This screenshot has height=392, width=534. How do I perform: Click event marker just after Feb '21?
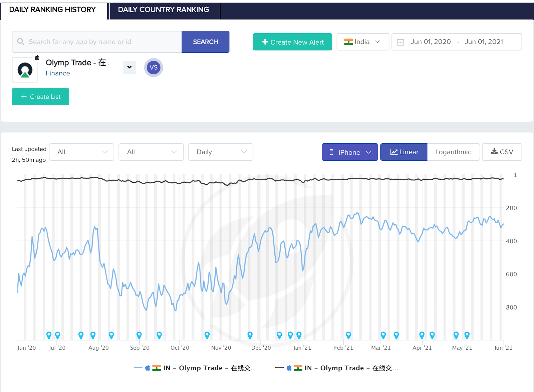[348, 335]
